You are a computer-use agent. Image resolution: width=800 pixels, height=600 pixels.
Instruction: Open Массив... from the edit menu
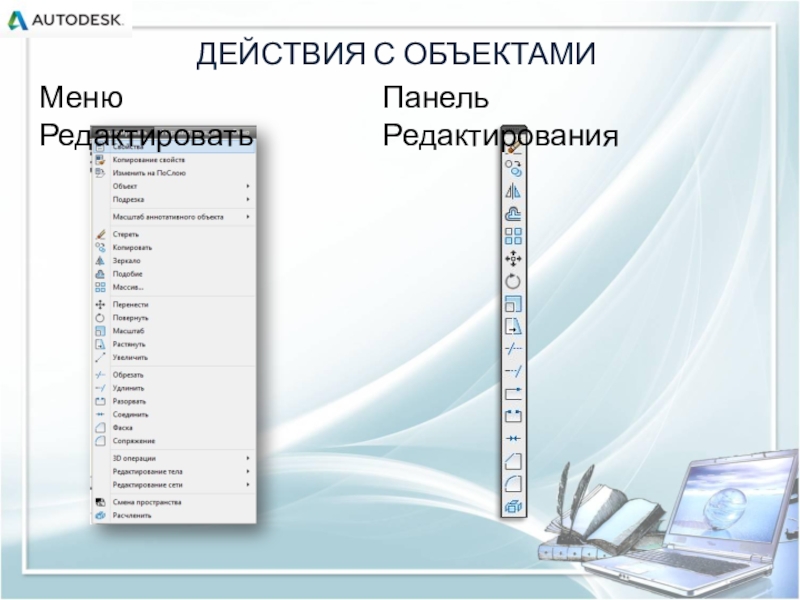point(173,287)
